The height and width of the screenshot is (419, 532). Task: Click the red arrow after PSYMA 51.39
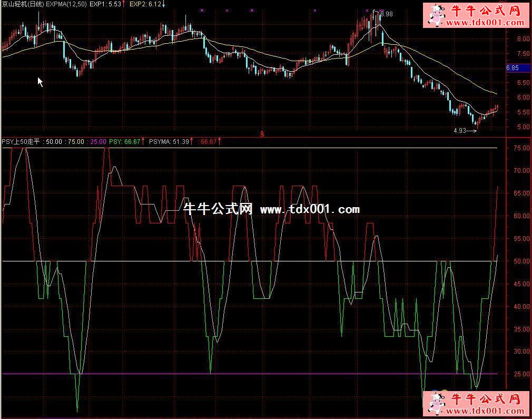192,141
